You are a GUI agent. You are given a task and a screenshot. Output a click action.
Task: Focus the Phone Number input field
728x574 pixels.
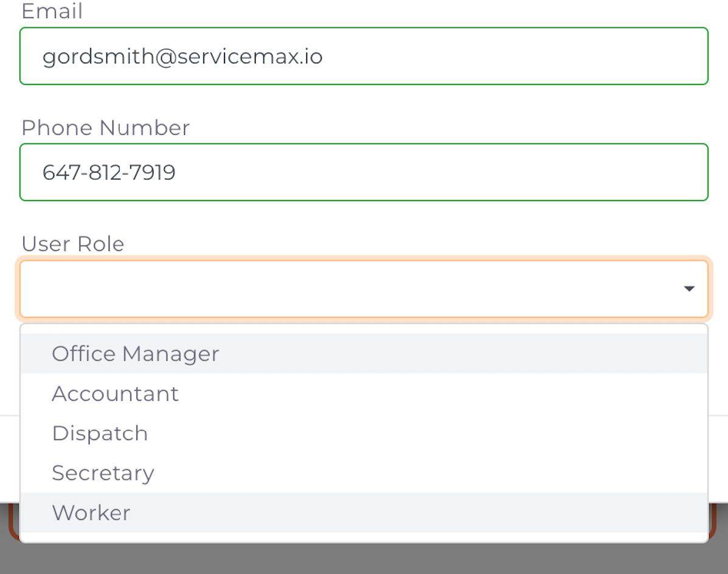pos(364,172)
